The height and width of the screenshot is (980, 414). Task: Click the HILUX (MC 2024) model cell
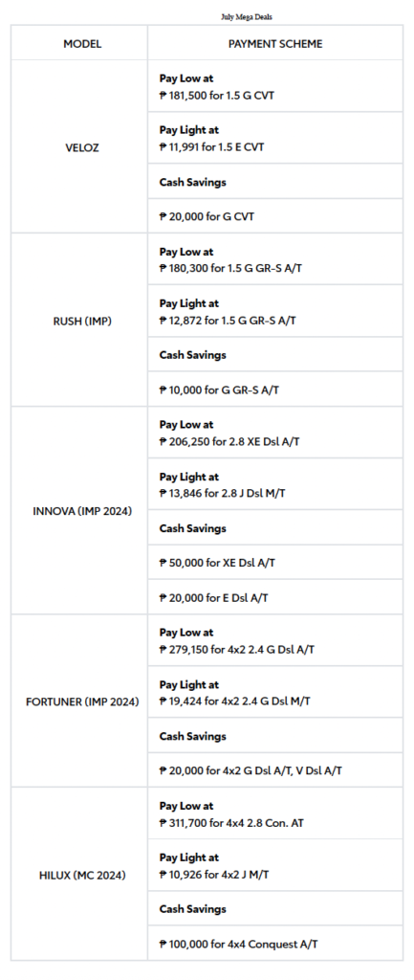pos(79,875)
